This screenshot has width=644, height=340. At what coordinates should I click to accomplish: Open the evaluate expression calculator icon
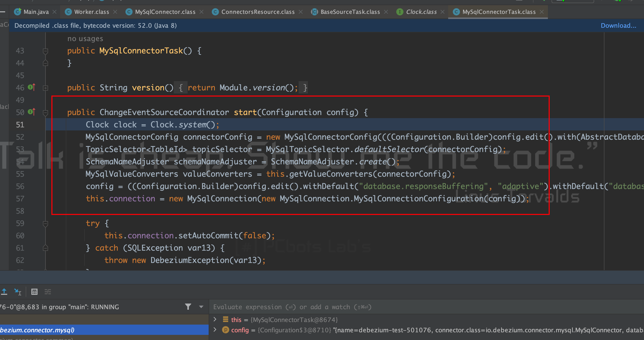point(34,292)
